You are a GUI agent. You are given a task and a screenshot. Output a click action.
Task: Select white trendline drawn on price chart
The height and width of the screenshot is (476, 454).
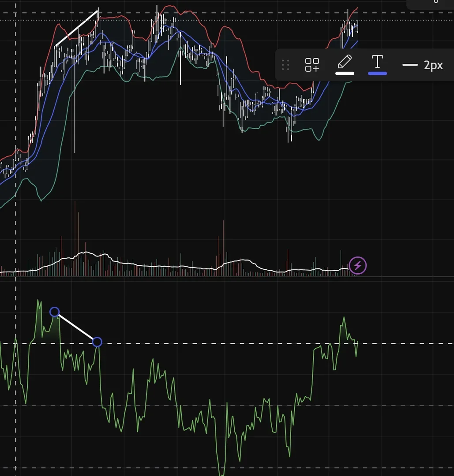pos(77,28)
